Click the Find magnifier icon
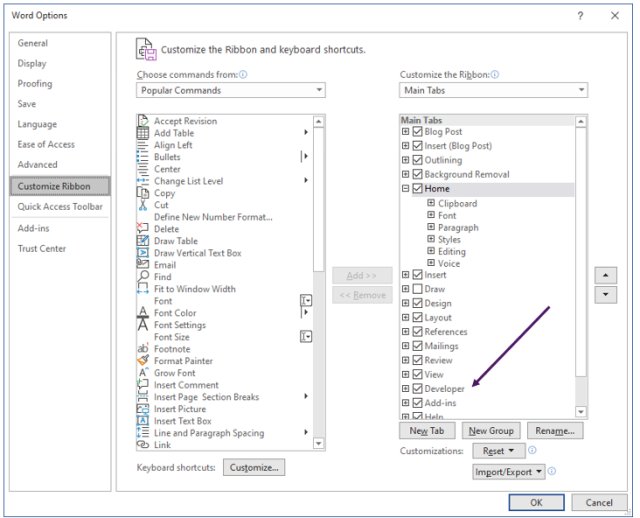Image resolution: width=640 pixels, height=518 pixels. (143, 277)
